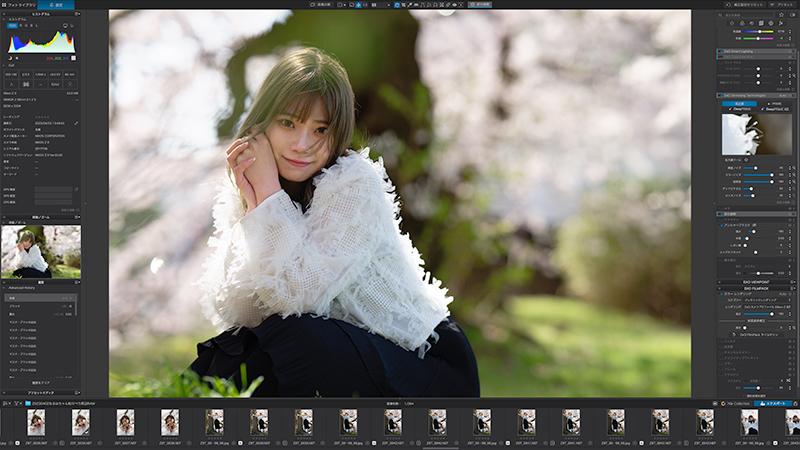Click the white swatch beside the RGB readout

pyautogui.click(x=73, y=58)
